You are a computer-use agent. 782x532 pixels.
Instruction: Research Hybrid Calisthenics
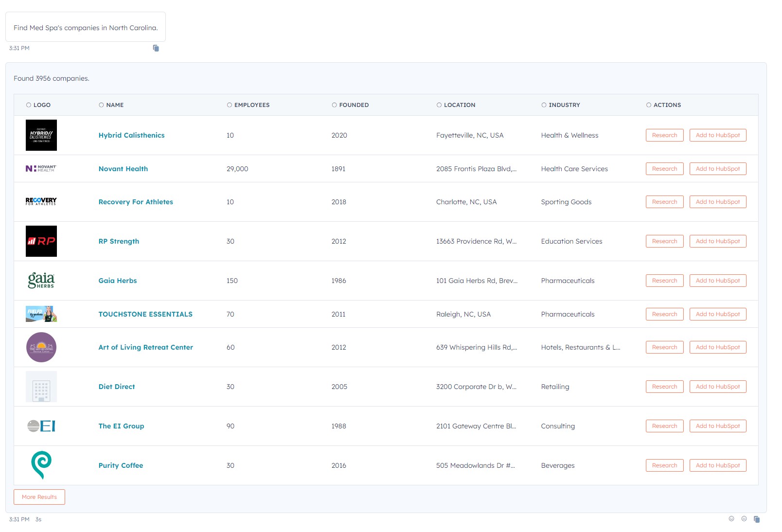[x=665, y=135]
